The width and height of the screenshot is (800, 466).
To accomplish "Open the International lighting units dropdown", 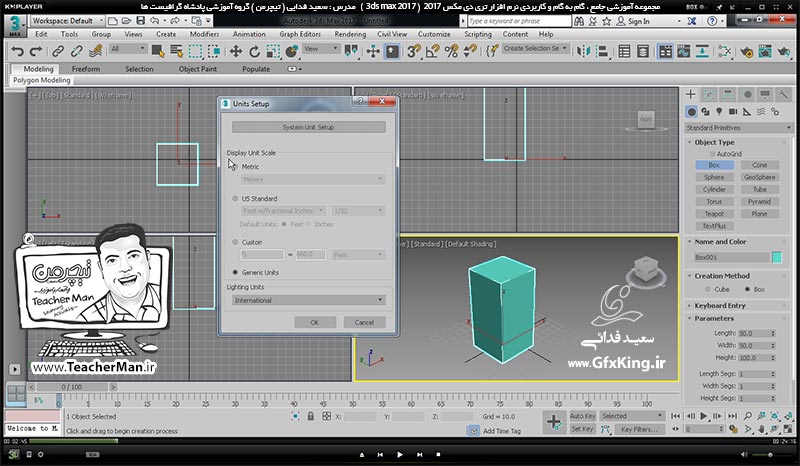I will (x=309, y=300).
